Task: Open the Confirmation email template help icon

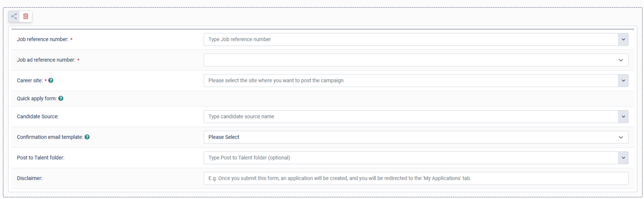Action: (87, 137)
